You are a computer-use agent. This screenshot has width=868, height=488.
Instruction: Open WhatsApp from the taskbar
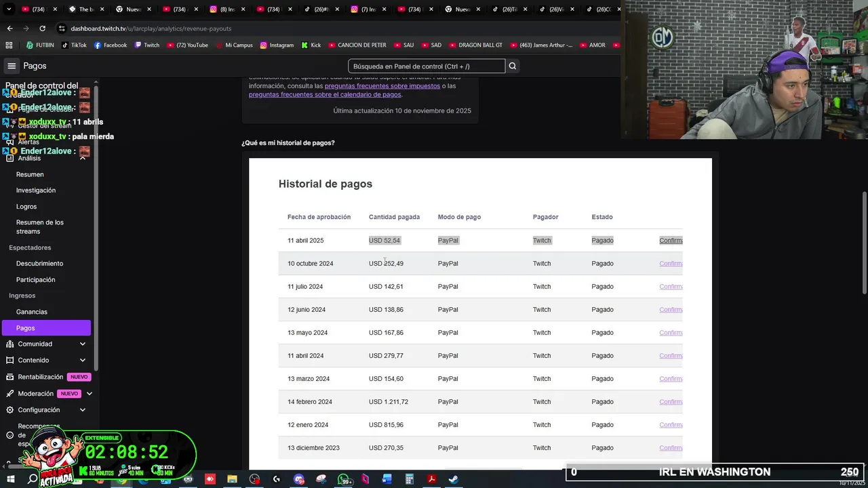click(x=343, y=479)
